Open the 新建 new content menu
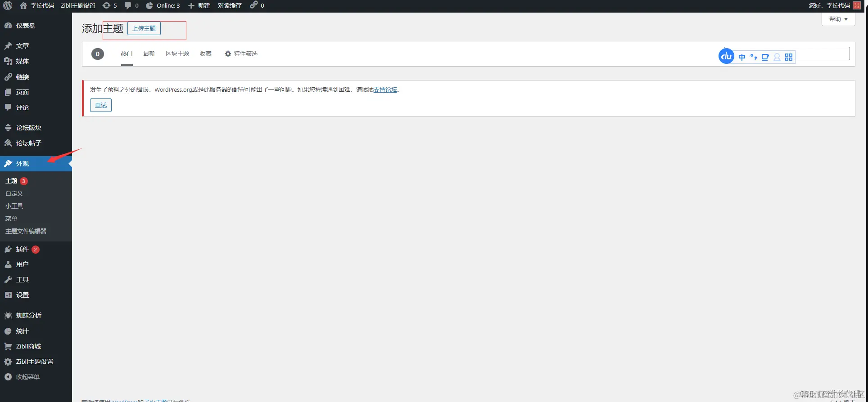 click(199, 5)
